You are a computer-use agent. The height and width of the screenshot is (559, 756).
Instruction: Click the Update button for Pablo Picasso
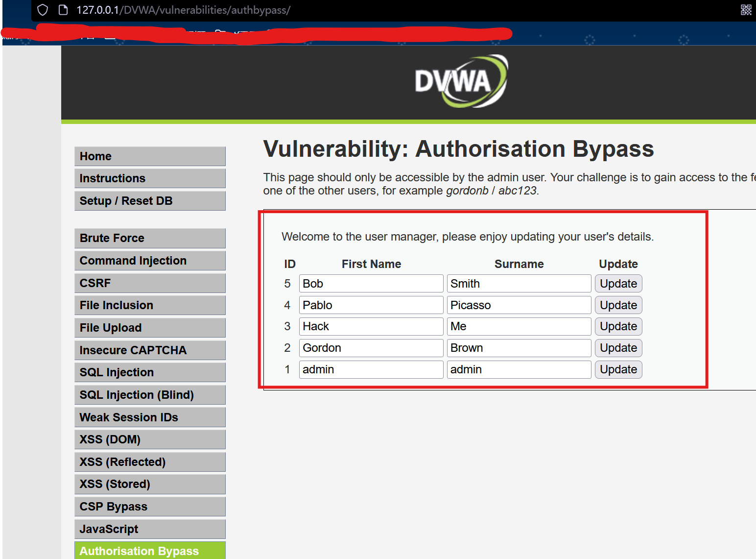tap(618, 305)
